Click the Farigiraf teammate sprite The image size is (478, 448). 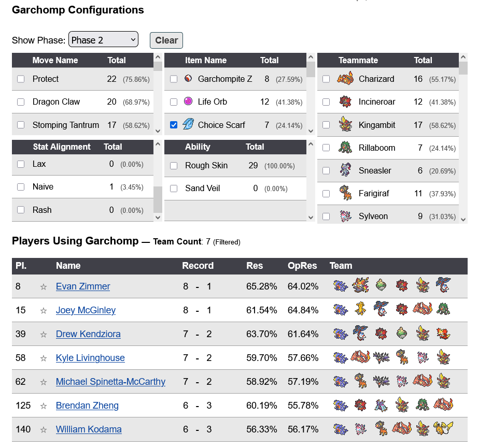coord(345,193)
